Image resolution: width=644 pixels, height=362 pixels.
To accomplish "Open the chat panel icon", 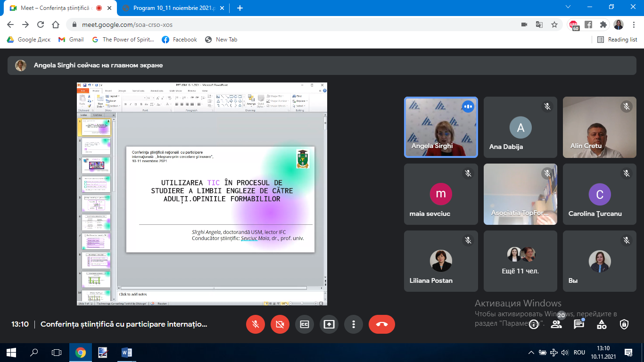I will (579, 324).
